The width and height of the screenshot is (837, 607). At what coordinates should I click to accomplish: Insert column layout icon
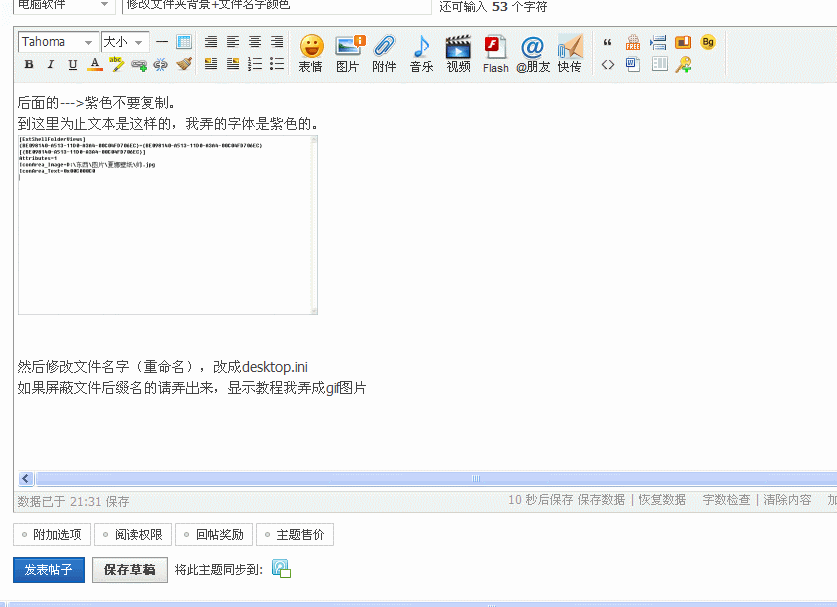pos(659,65)
